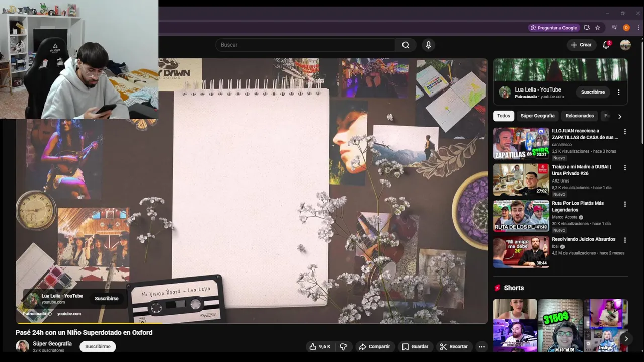Screen dimensions: 644x362
Task: Open options for Resolviendo Juicios Absurdos video
Action: pos(625,240)
